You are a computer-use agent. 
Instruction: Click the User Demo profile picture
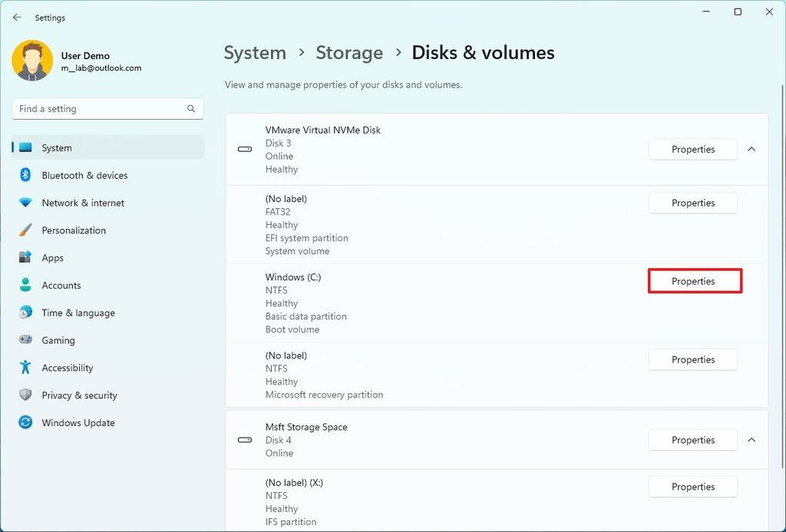click(31, 60)
